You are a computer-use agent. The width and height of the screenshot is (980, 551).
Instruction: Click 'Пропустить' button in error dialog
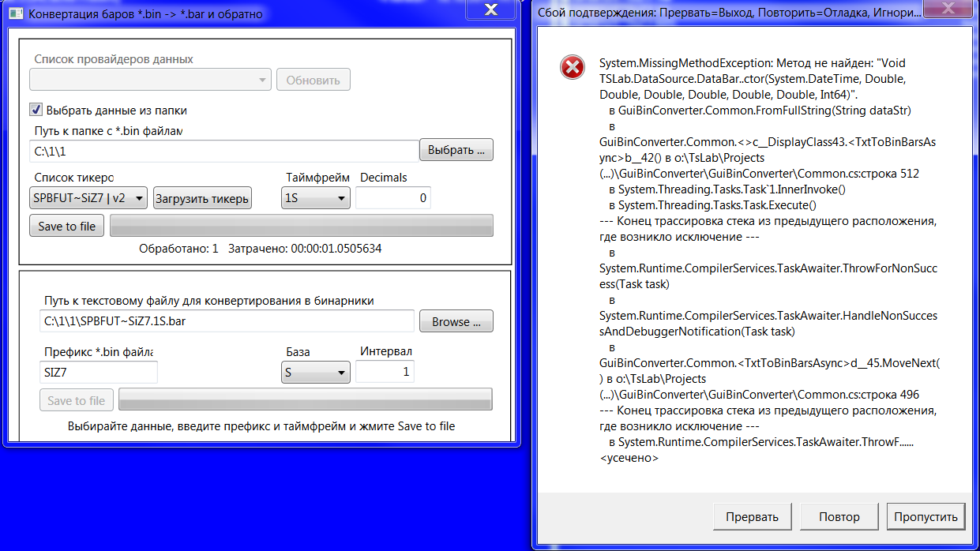926,517
